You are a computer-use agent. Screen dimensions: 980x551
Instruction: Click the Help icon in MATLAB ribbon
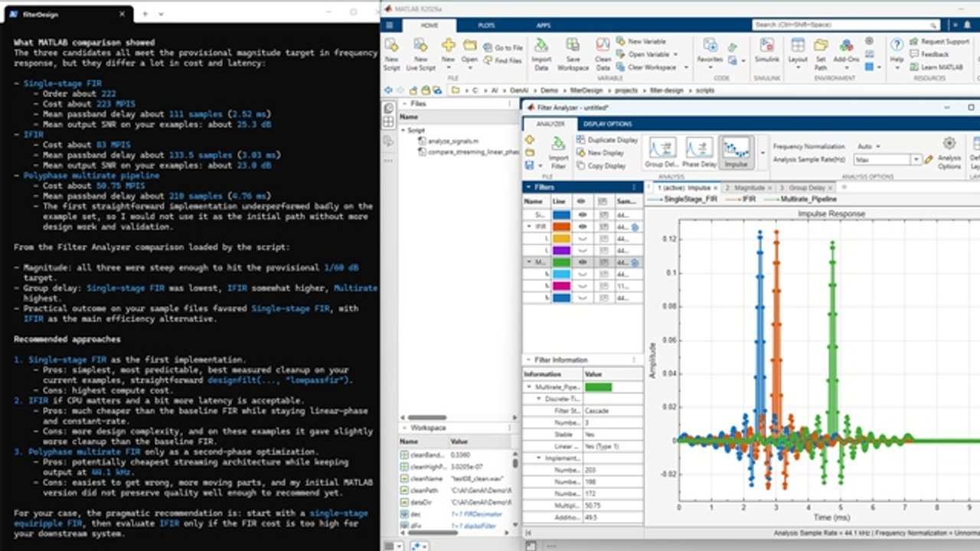click(x=897, y=44)
